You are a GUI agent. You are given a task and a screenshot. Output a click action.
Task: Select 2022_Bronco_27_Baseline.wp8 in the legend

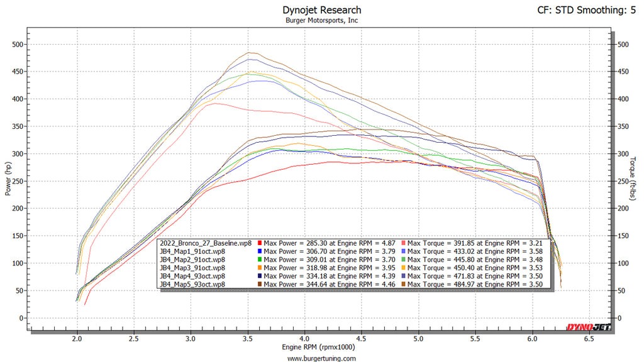(x=205, y=243)
